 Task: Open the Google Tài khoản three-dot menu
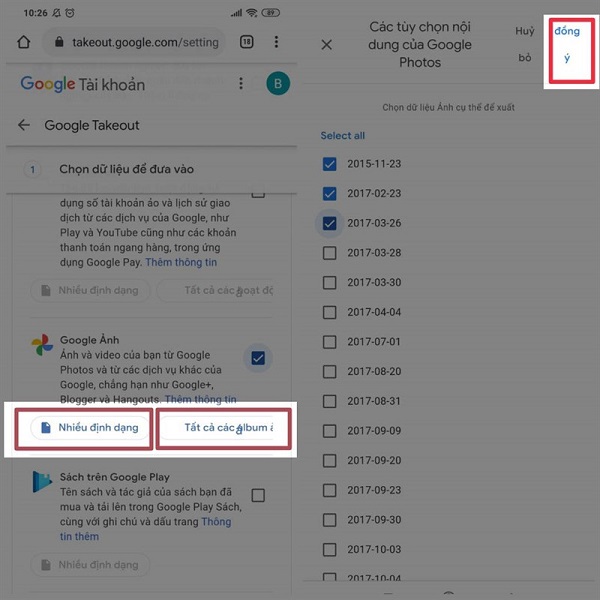pos(241,83)
